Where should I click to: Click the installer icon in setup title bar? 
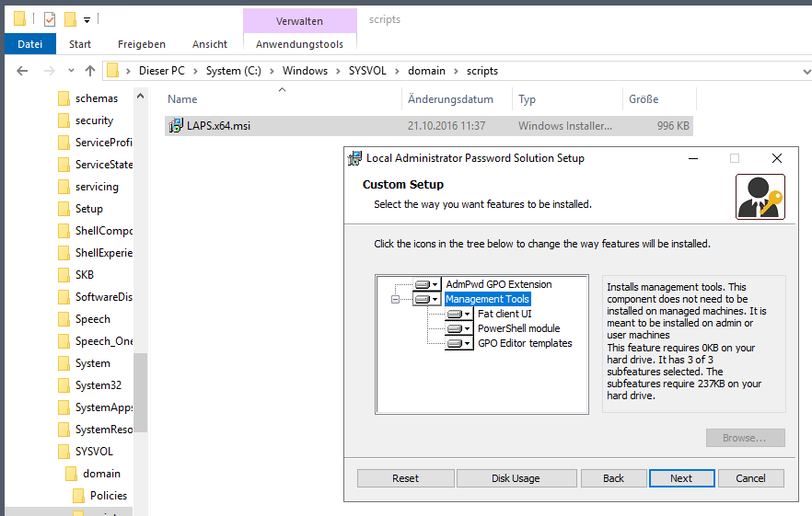pos(354,158)
